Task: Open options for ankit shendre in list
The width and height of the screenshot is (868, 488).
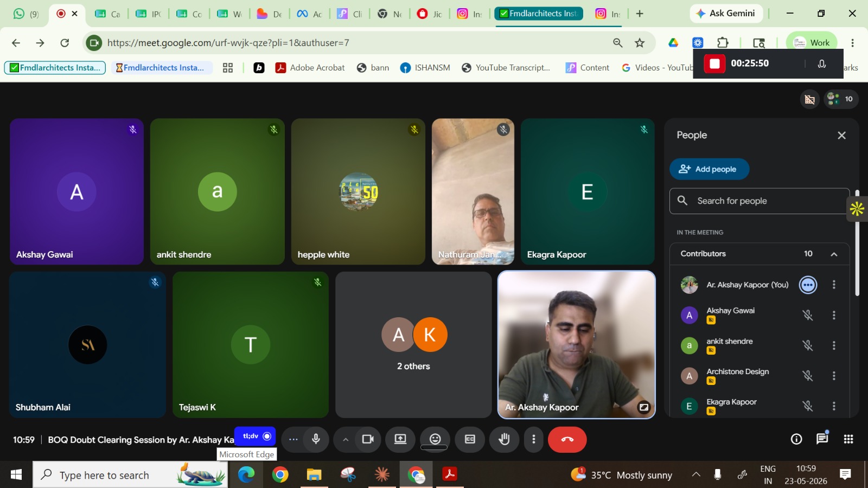Action: pos(834,345)
